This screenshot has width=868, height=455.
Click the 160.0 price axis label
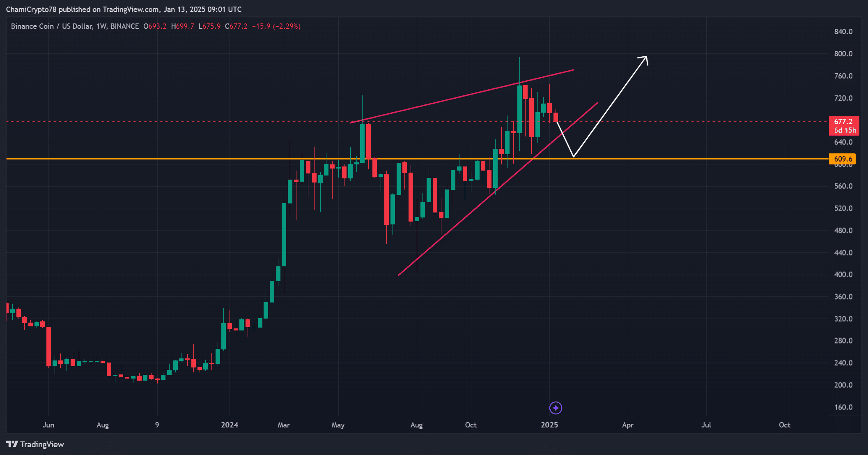coord(843,407)
